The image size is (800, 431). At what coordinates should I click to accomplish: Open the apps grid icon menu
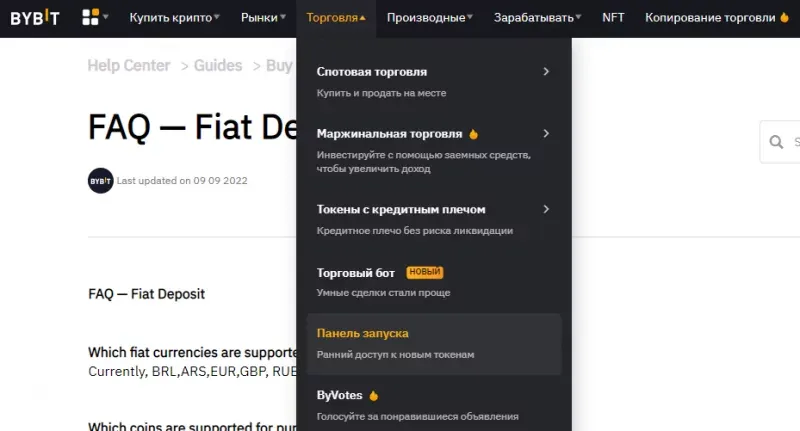(x=90, y=17)
